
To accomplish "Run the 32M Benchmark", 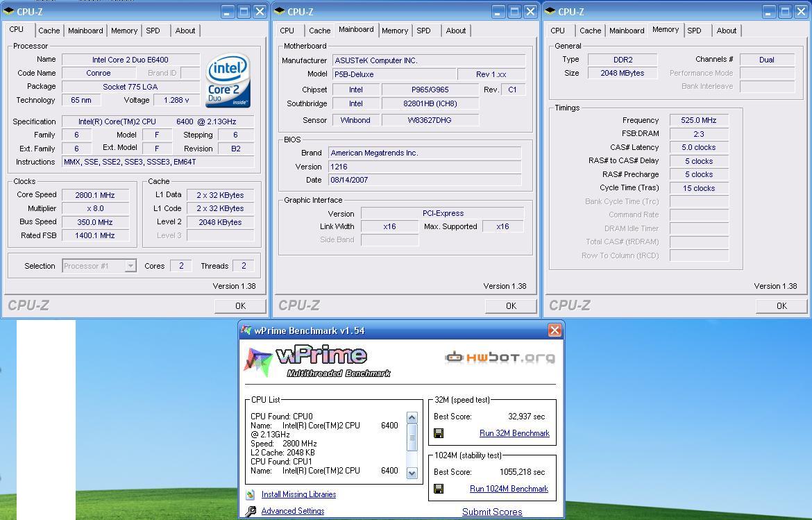I will 514,433.
